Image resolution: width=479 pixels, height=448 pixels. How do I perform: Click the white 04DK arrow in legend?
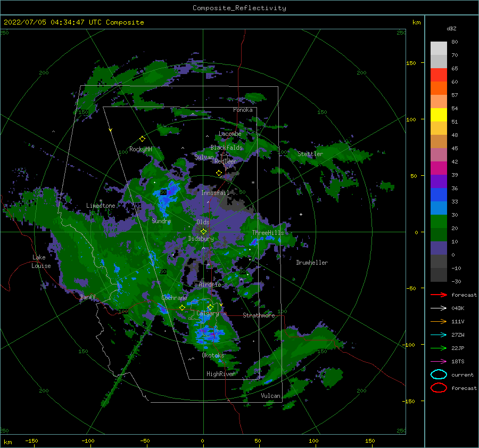(439, 308)
